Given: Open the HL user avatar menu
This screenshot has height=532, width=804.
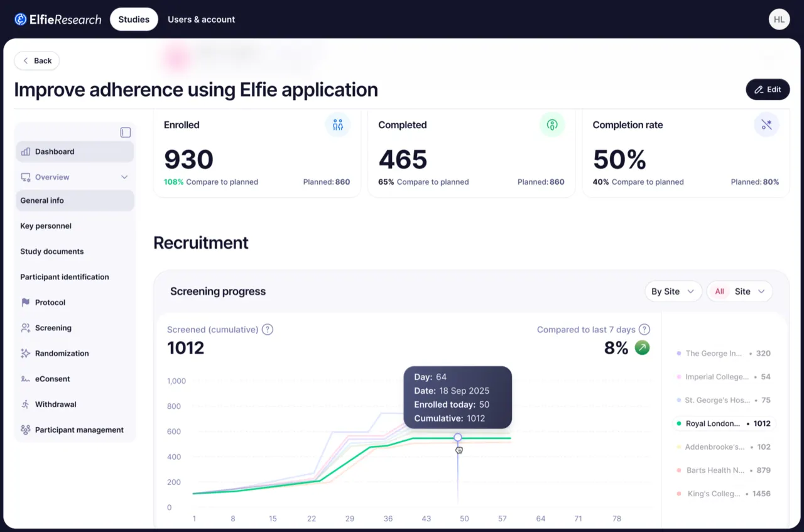Looking at the screenshot, I should [779, 19].
